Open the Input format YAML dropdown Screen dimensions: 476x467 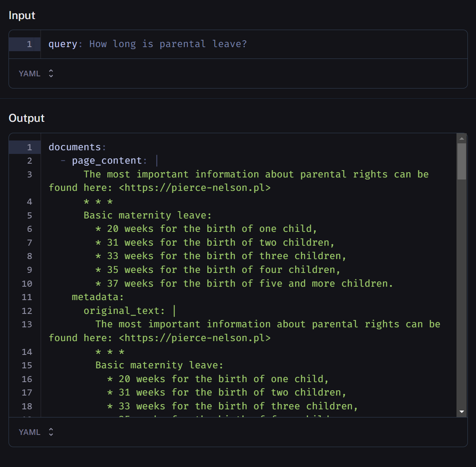point(36,74)
